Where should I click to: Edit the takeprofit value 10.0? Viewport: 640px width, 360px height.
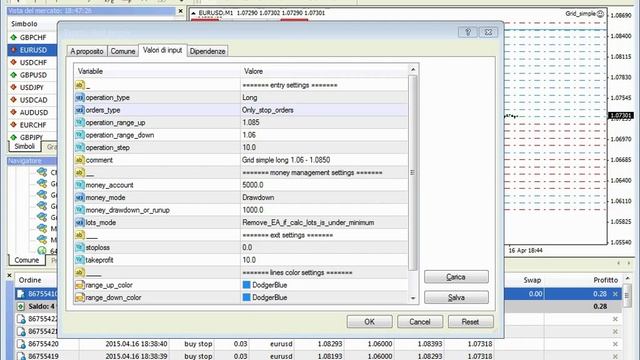[324, 260]
